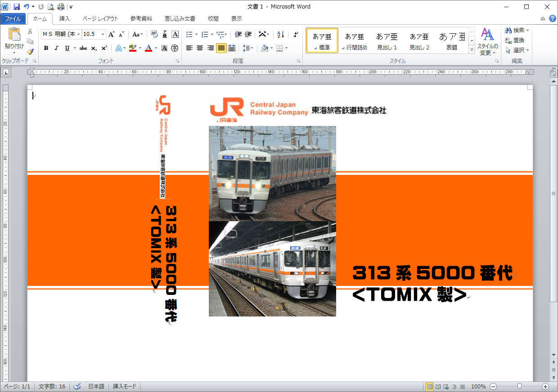
Task: Toggle justified alignment button
Action: pos(221,48)
